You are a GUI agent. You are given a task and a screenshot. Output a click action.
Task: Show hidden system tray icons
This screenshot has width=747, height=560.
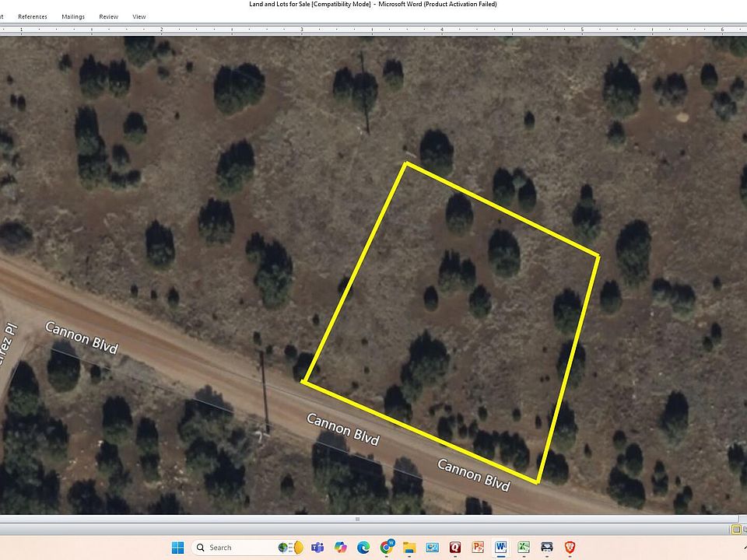tap(745, 548)
